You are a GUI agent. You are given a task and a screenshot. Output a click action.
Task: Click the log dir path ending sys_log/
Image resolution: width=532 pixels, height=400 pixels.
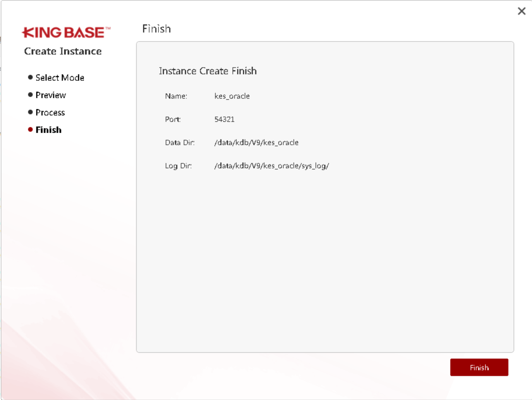point(271,166)
